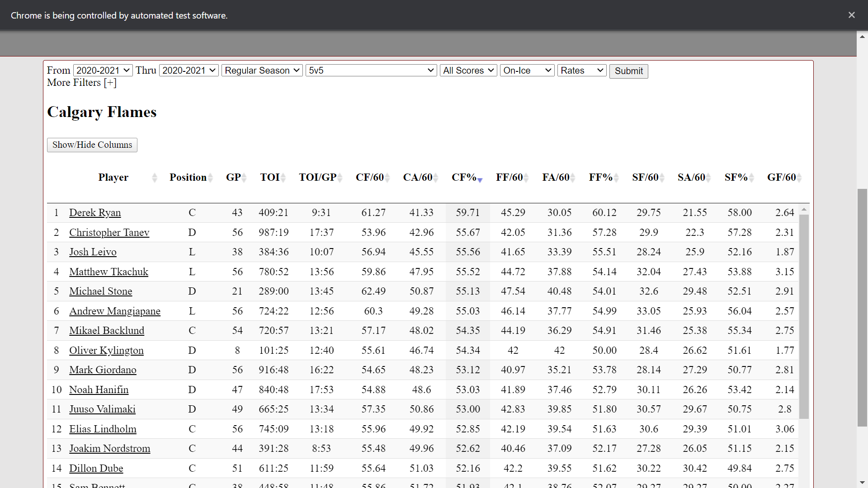Open Mikael Backlund player link

click(107, 331)
